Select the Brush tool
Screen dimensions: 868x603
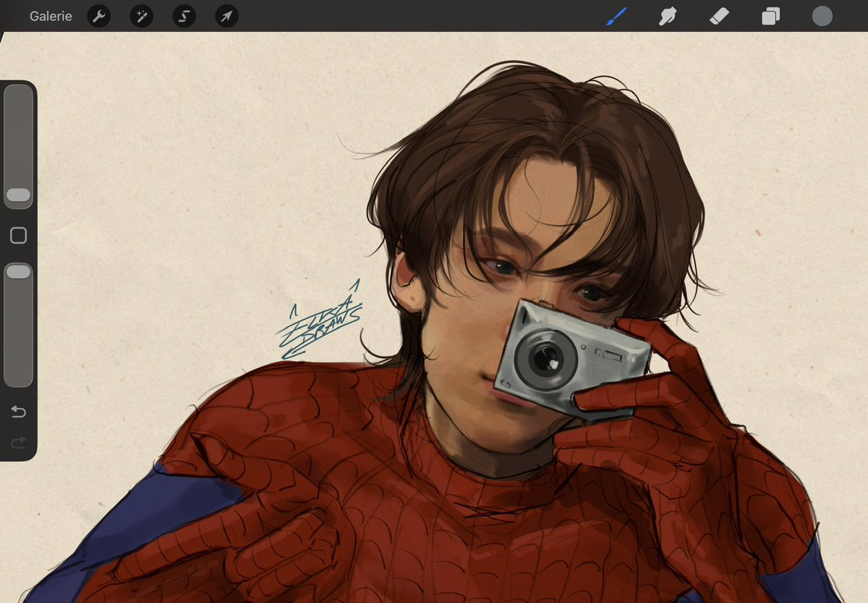[x=616, y=16]
